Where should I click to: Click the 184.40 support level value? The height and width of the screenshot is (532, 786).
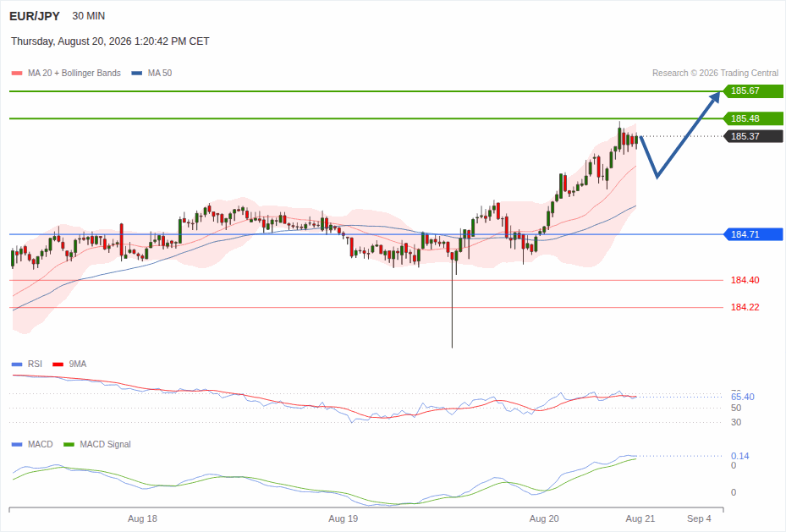click(745, 280)
